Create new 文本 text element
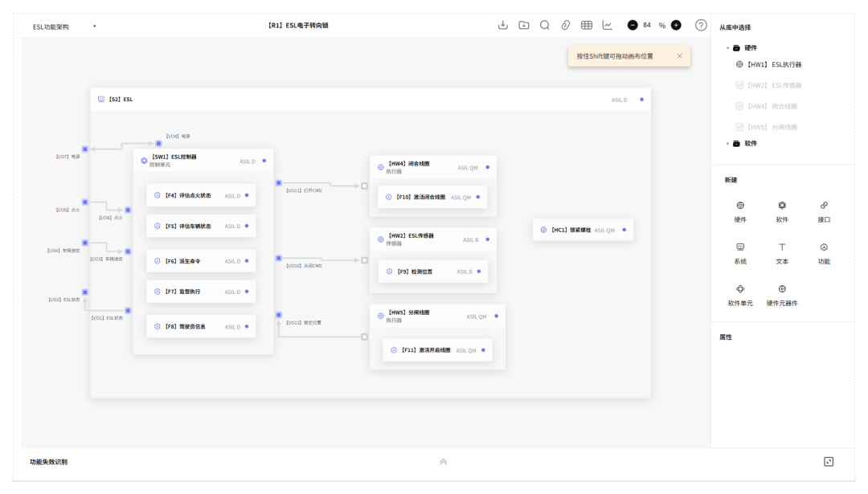This screenshot has height=494, width=868. [x=782, y=253]
